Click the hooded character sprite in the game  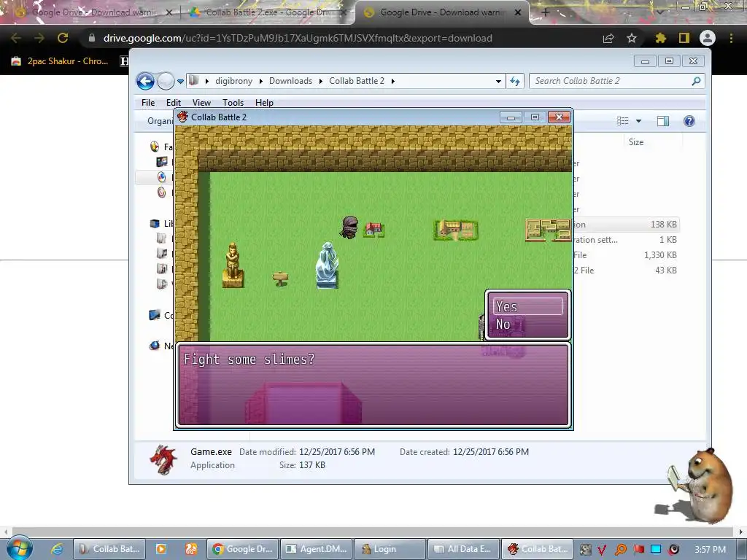click(x=349, y=227)
